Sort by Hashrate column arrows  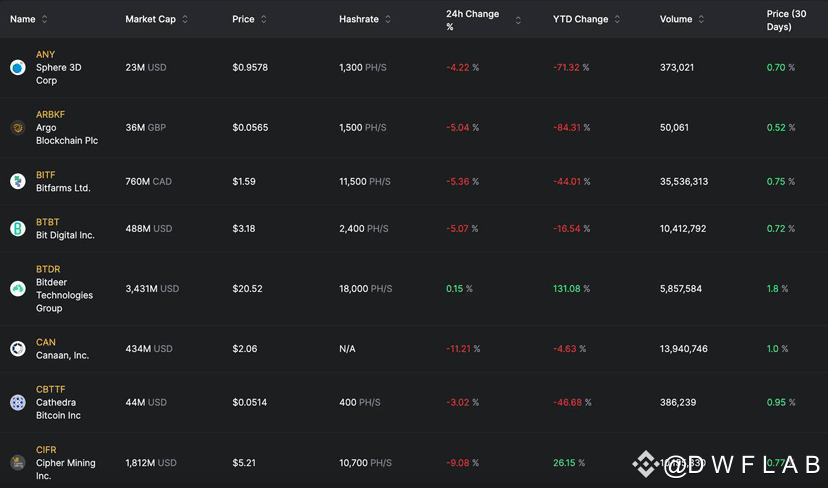point(388,19)
